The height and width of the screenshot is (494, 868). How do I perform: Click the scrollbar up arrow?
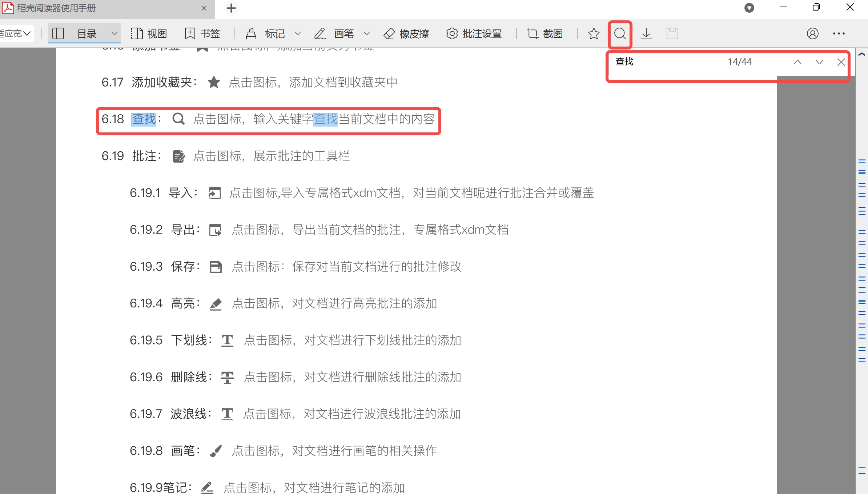tap(861, 54)
